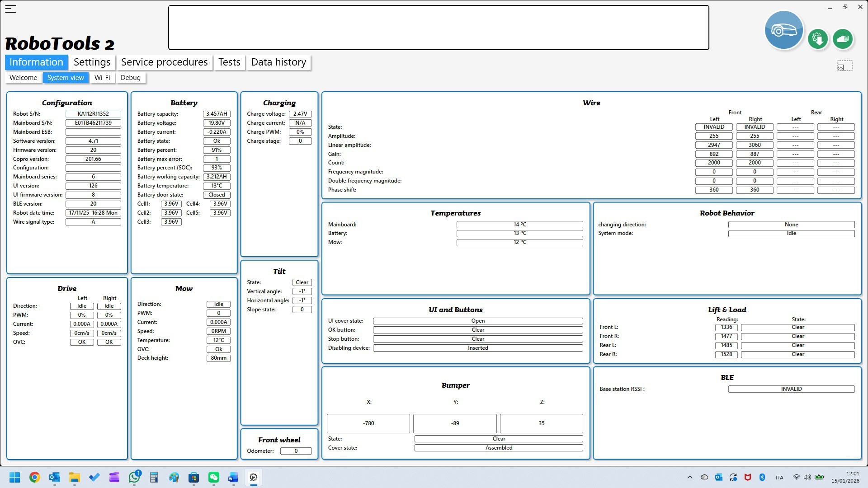Click the RoboTools wrench icon in taskbar
The image size is (868, 488).
click(254, 477)
